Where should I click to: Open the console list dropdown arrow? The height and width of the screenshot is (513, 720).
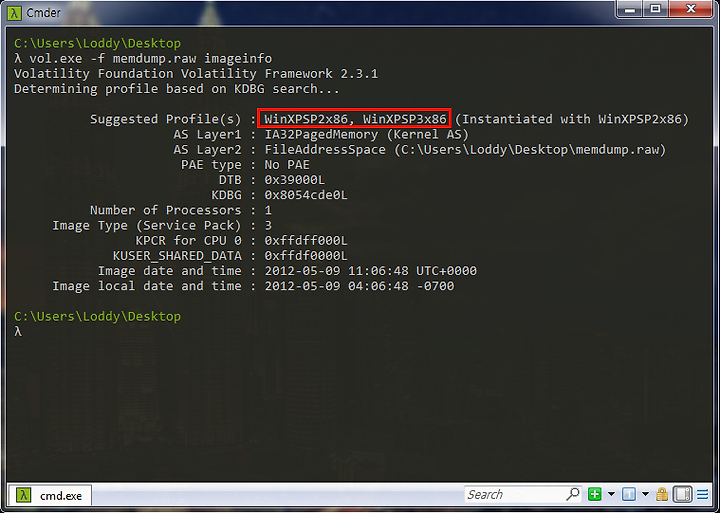point(645,495)
